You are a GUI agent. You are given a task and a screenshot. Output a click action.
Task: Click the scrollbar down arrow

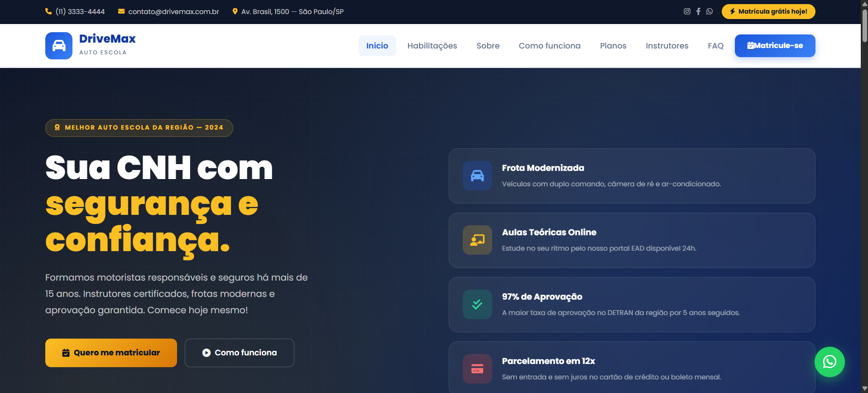tap(864, 389)
